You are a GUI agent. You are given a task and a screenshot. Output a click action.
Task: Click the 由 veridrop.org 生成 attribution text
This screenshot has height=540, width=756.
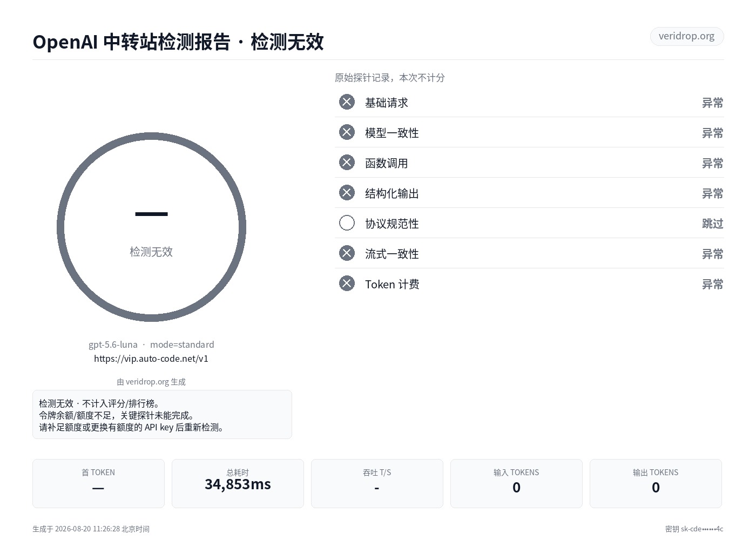[x=151, y=382]
